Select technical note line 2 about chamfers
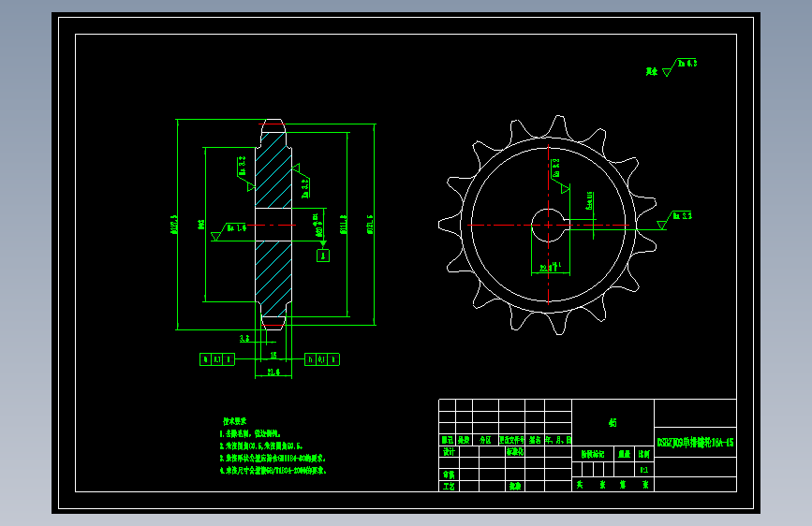This screenshot has height=526, width=812. (x=261, y=446)
